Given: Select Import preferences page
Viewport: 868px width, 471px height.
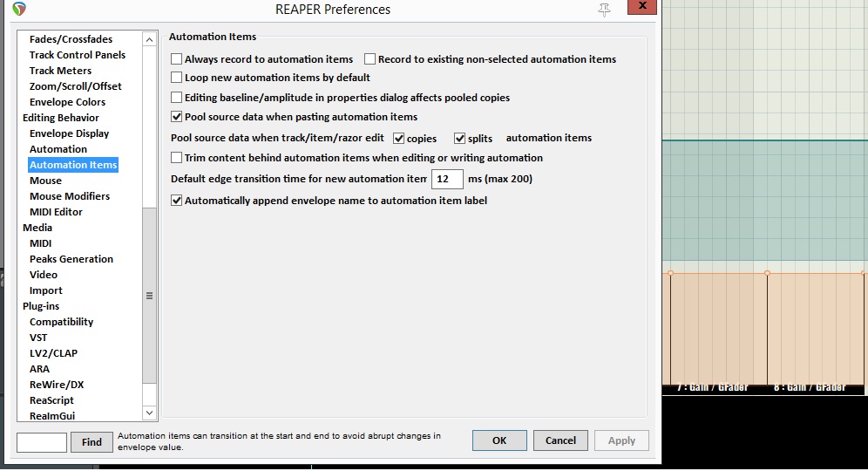Looking at the screenshot, I should click(46, 290).
